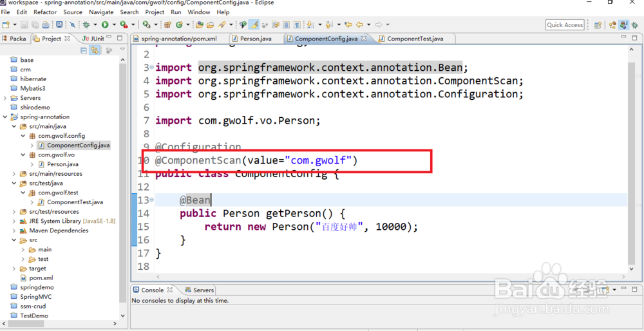Image resolution: width=644 pixels, height=331 pixels.
Task: Click the Save All icon
Action: 35,24
